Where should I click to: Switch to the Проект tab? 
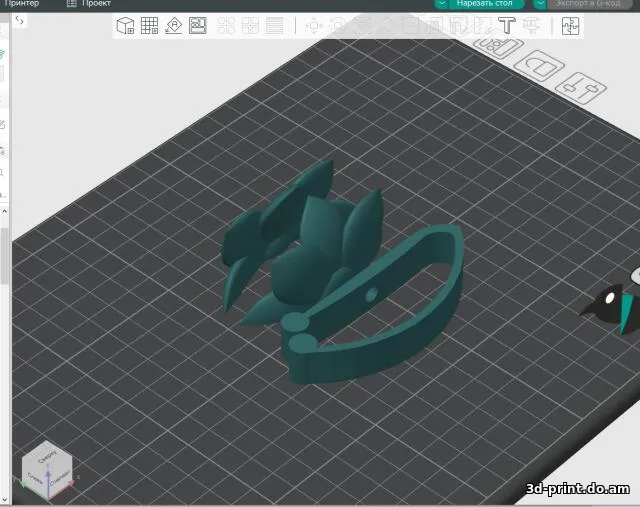point(89,4)
